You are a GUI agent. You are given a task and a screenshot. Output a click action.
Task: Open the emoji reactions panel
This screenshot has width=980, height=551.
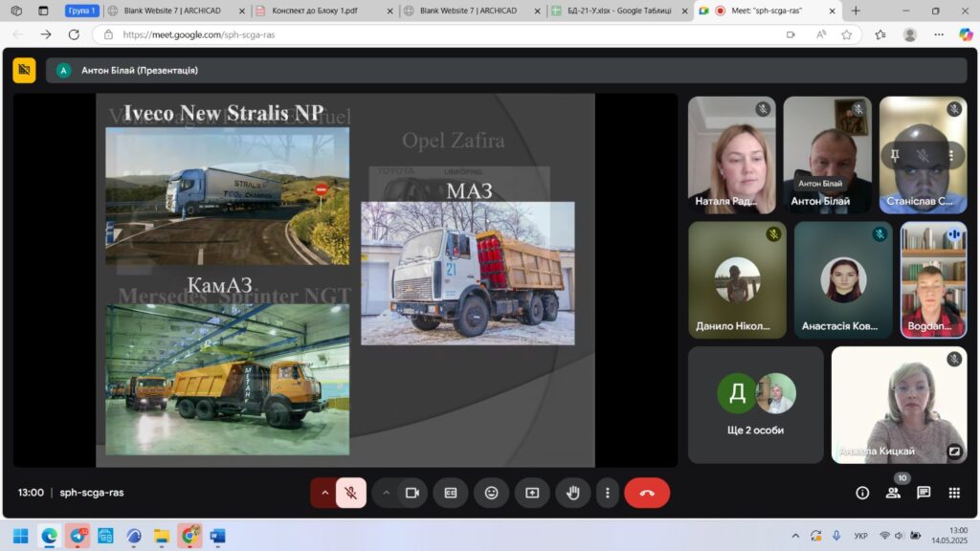(x=491, y=493)
